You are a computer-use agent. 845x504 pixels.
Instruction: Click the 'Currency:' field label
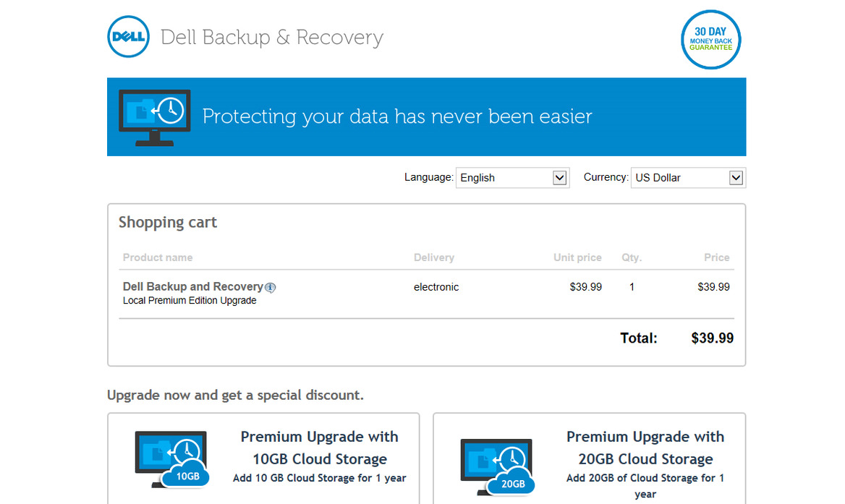coord(606,177)
